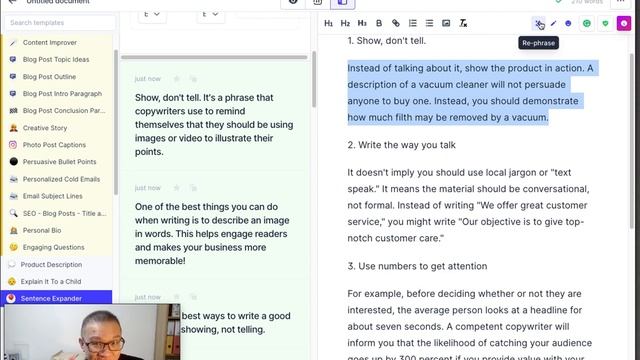The width and height of the screenshot is (640, 360).
Task: Click the checkered flag icon beside Blog Post Conclusion
Action: 13,111
